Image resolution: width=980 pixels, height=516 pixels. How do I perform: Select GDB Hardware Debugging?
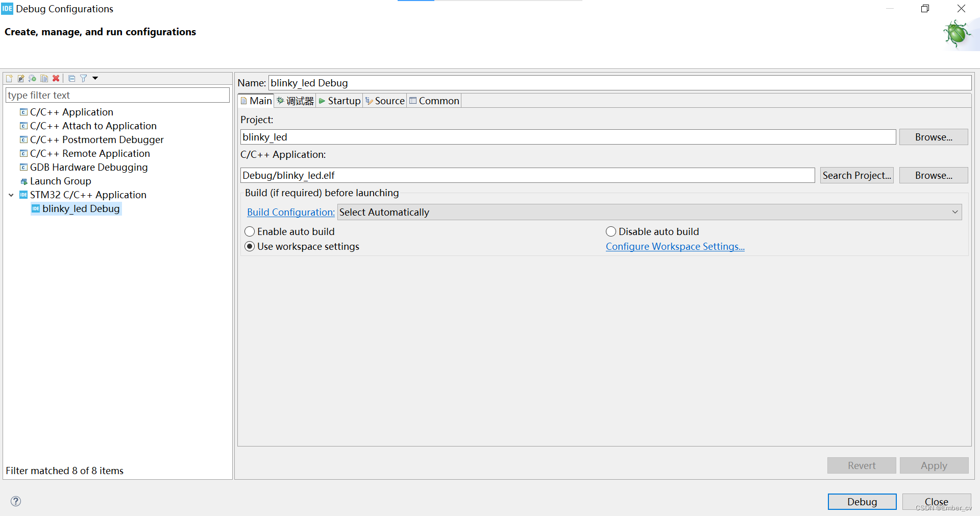[x=89, y=167]
